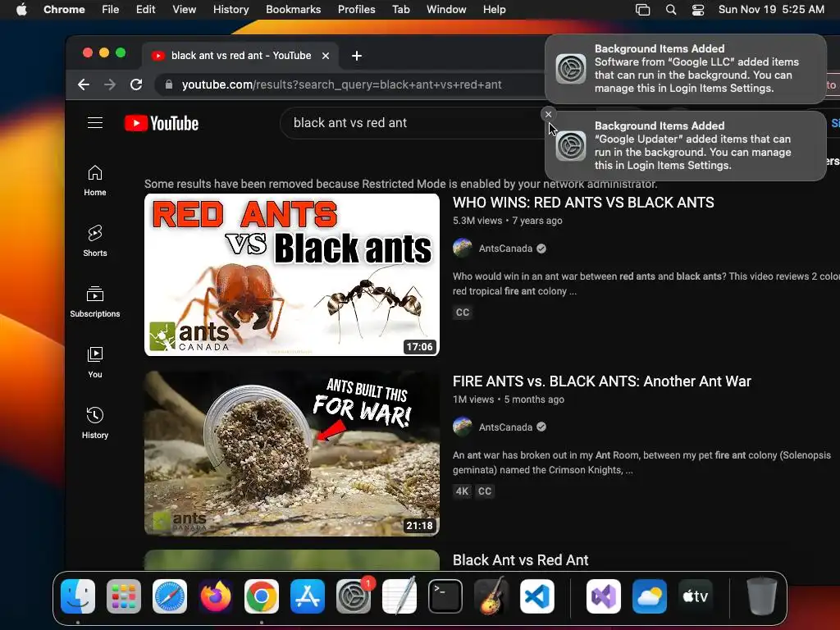Open the History menu in menu bar

(x=231, y=10)
